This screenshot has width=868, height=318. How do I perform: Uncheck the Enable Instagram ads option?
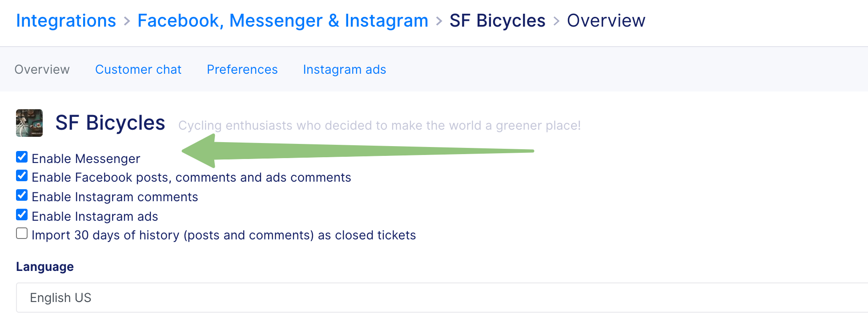tap(22, 215)
